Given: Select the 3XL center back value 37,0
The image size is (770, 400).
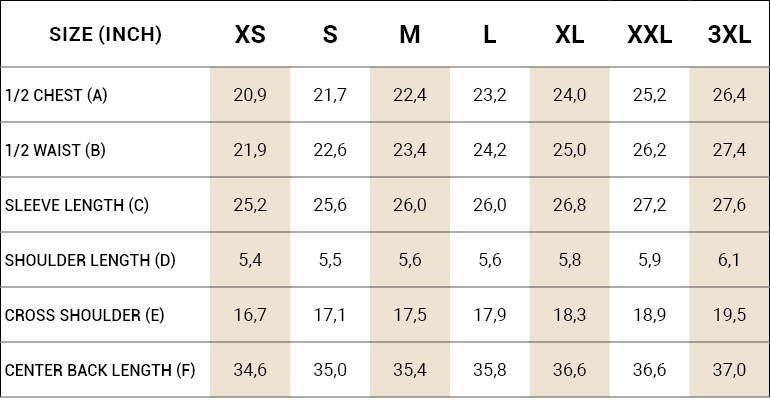Looking at the screenshot, I should [x=729, y=371].
